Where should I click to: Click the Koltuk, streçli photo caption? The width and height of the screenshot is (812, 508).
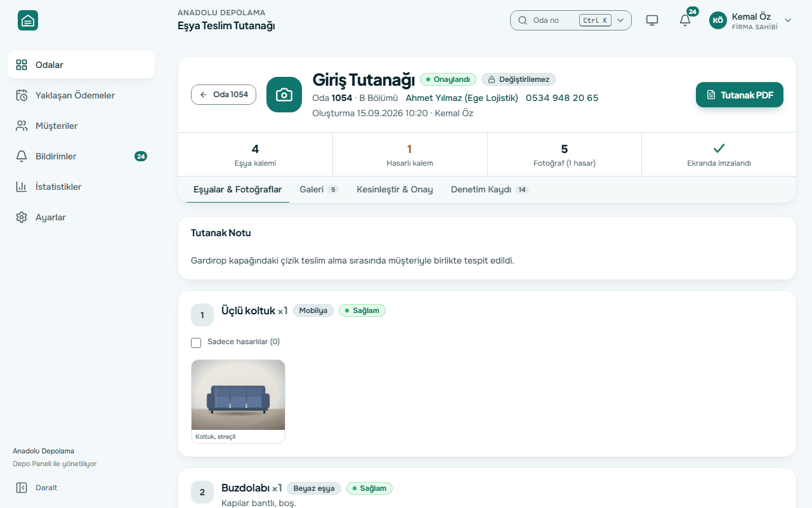tap(216, 437)
